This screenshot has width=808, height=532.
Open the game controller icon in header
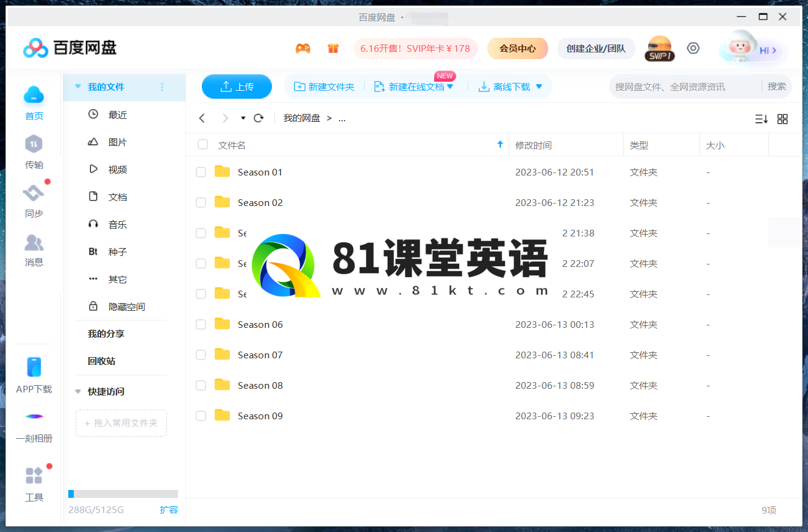(x=303, y=48)
